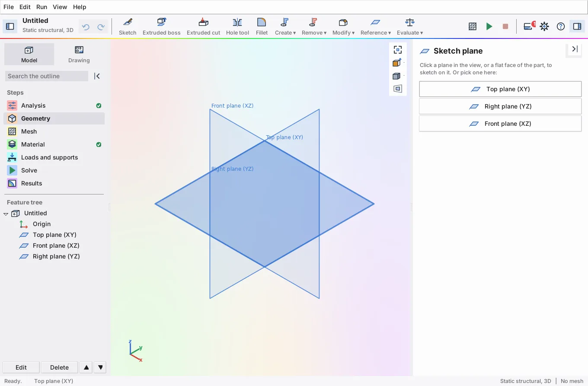Choose Front plane (XZ) button in panel
Image resolution: width=588 pixels, height=386 pixels.
pos(500,124)
